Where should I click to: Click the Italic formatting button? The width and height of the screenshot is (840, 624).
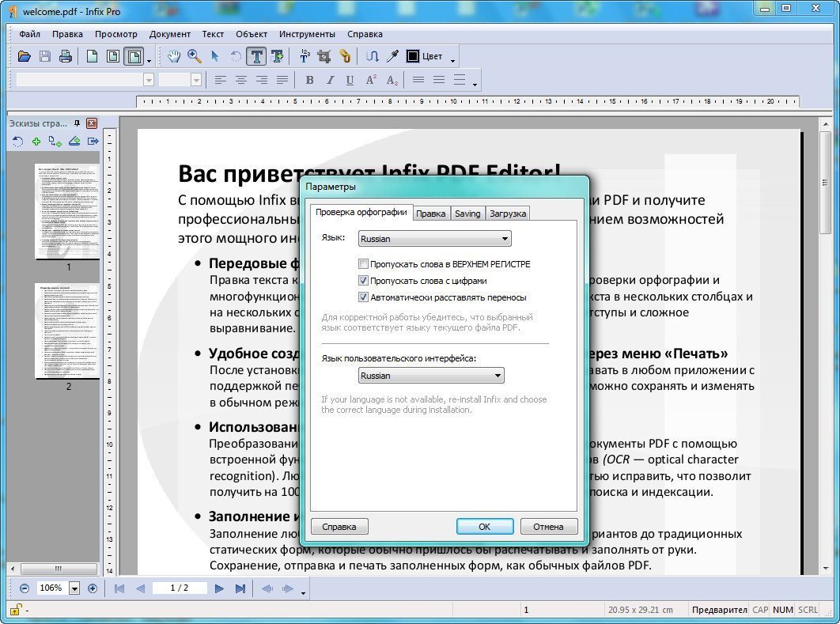click(x=330, y=81)
